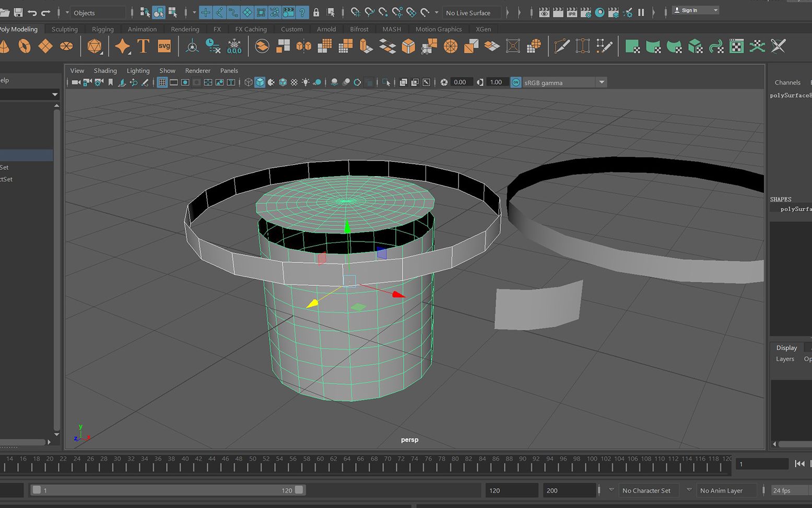This screenshot has height=508, width=812.
Task: Click the Undo arrow icon
Action: tap(32, 13)
